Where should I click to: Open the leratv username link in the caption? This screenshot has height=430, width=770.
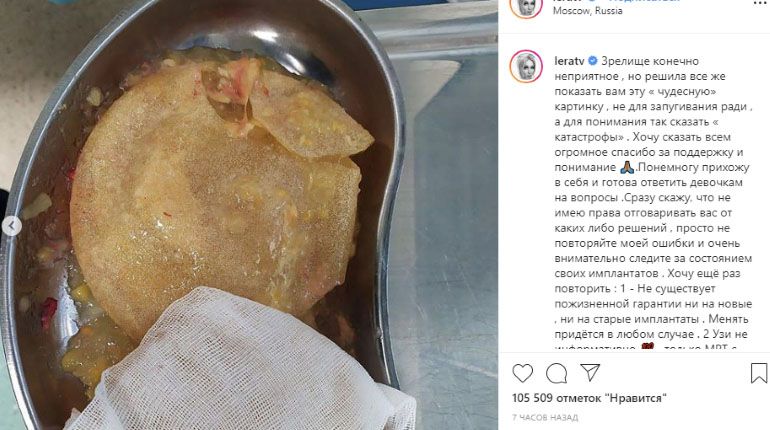tap(569, 61)
